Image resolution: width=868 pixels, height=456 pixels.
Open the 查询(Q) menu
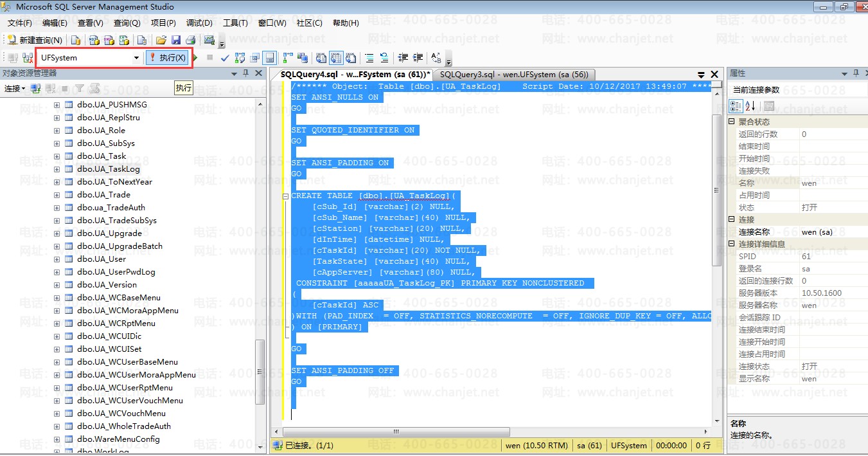coord(127,23)
